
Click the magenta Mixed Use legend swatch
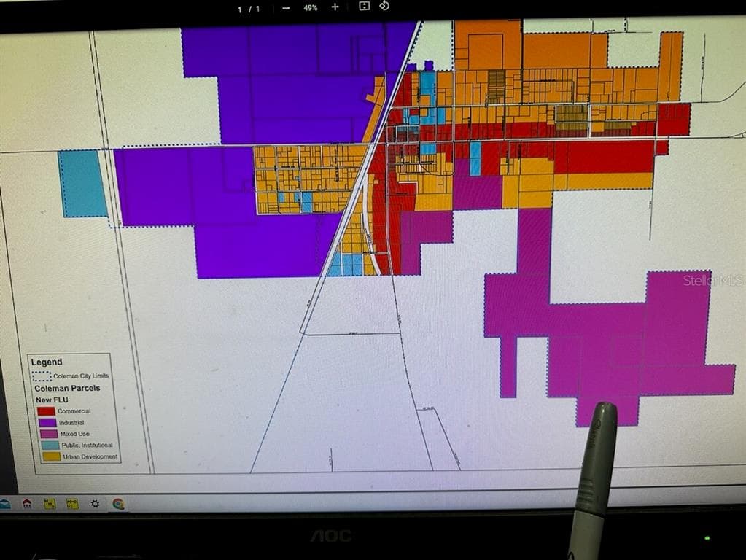46,434
